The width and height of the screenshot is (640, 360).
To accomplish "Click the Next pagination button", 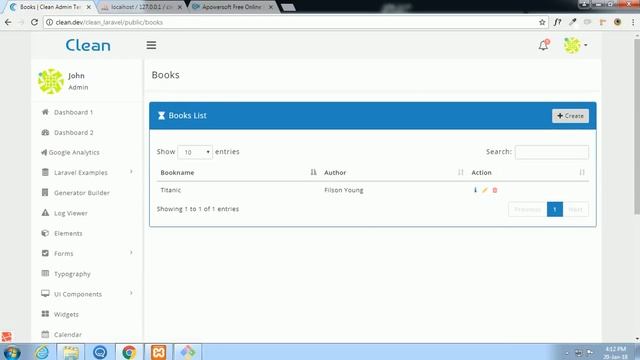I will tap(576, 209).
